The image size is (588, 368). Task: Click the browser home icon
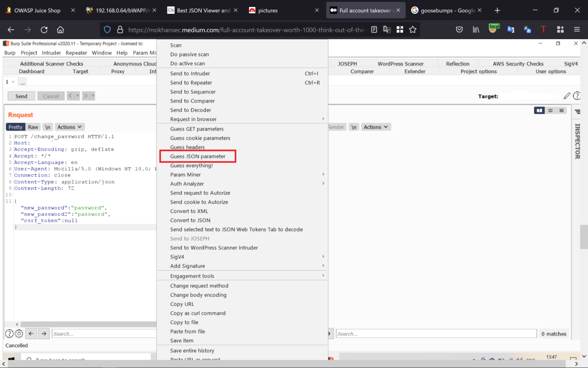(x=60, y=30)
